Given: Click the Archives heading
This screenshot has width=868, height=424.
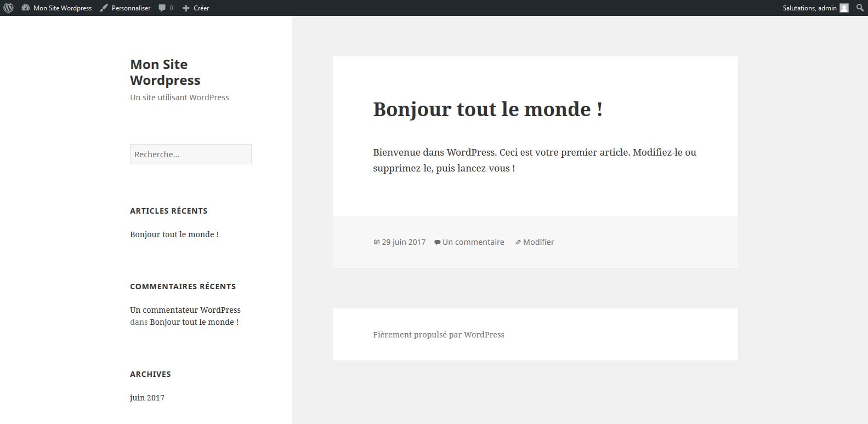Looking at the screenshot, I should point(150,374).
